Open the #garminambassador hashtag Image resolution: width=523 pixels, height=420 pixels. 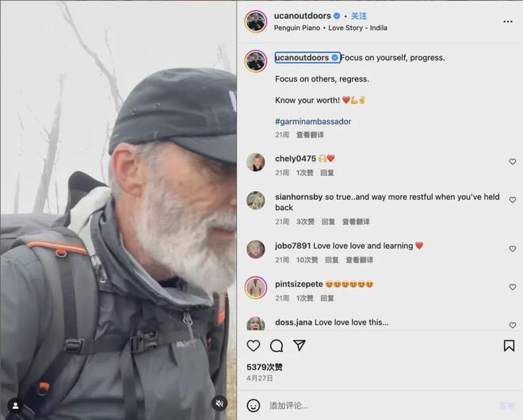[313, 121]
